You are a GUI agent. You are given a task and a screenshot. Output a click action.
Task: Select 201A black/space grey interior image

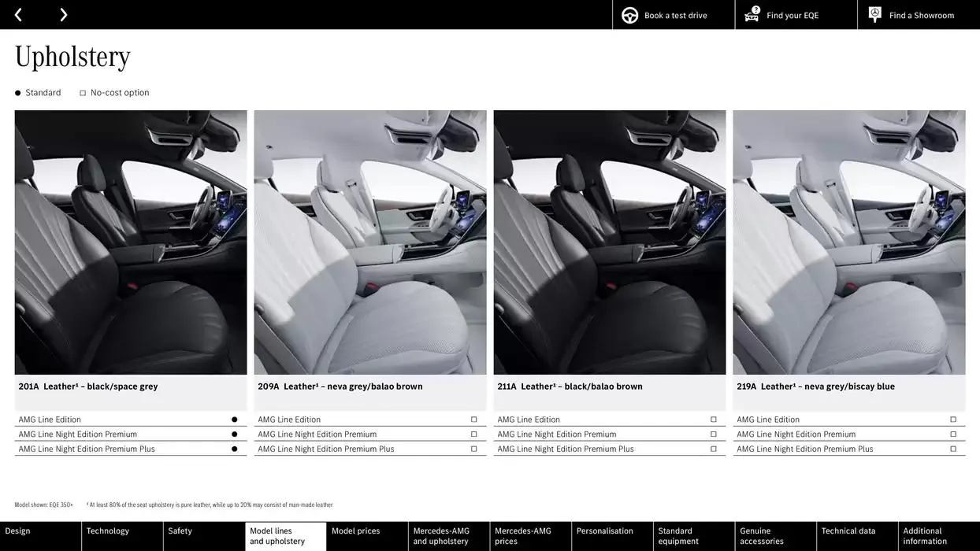coord(131,242)
